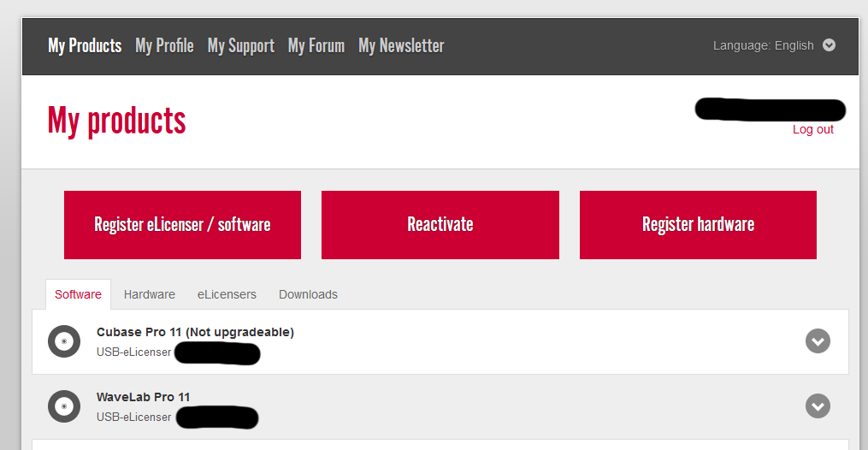Click the WaveLab Pro 11 title text

coord(144,397)
